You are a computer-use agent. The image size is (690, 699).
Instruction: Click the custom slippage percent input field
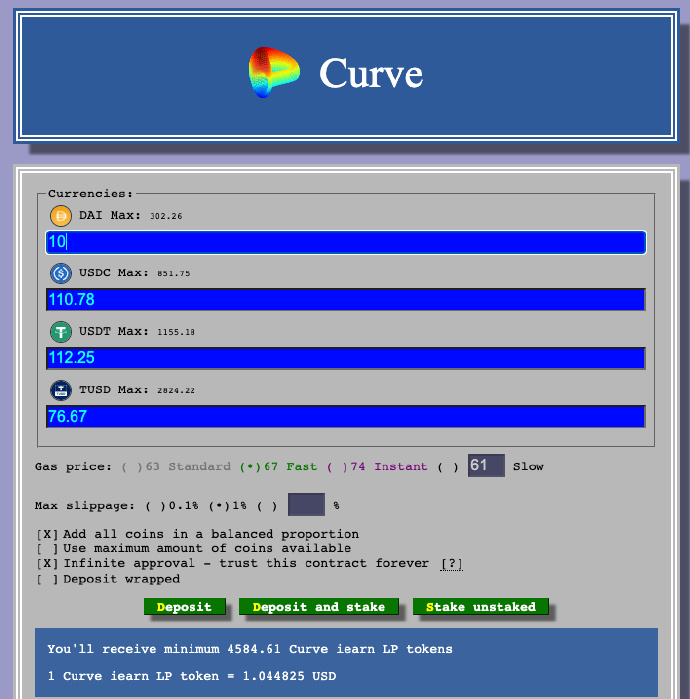pos(306,504)
